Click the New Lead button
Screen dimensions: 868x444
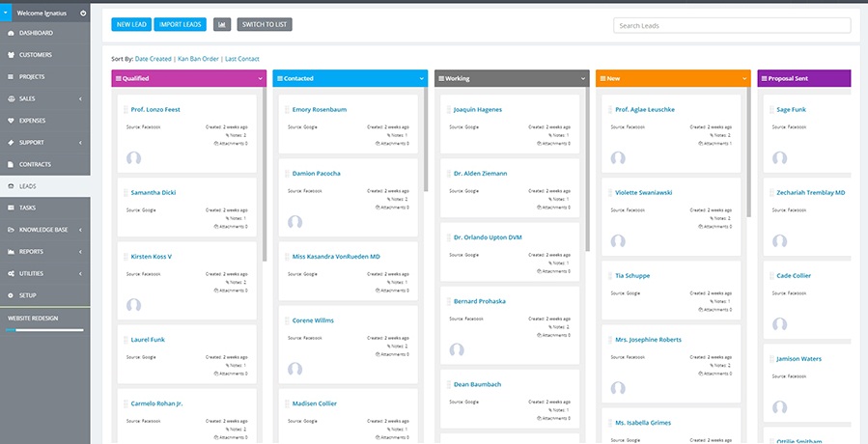click(129, 24)
